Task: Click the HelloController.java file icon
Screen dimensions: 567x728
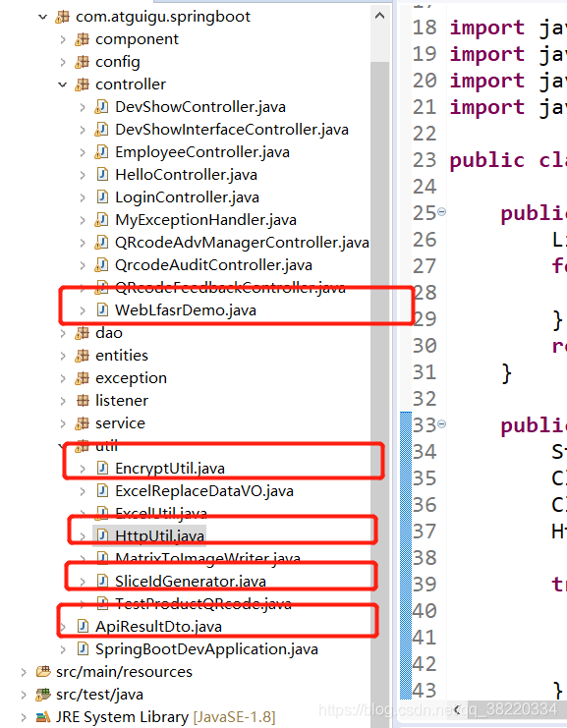Action: (x=102, y=175)
